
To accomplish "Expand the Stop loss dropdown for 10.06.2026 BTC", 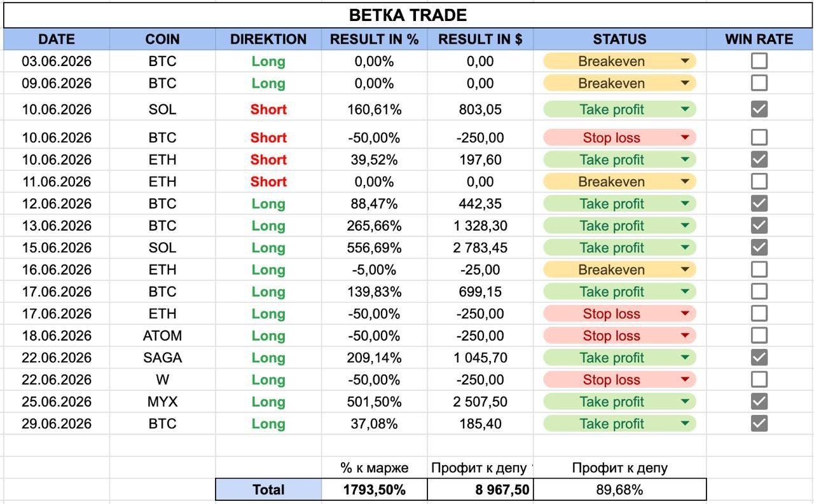I will pyautogui.click(x=685, y=137).
